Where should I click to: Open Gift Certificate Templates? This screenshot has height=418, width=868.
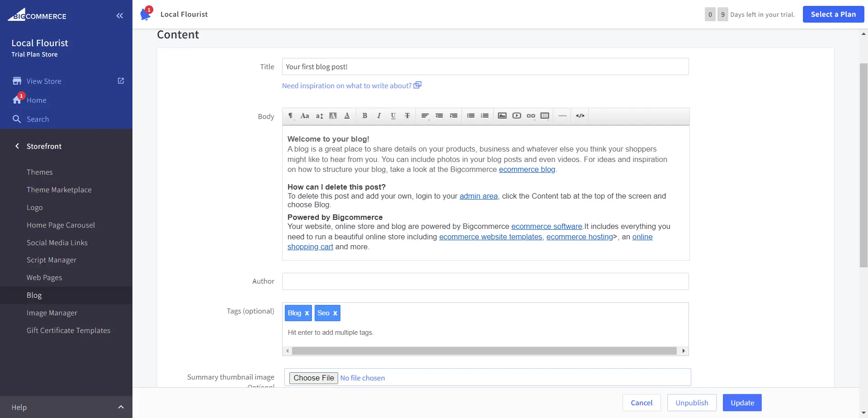tap(68, 331)
